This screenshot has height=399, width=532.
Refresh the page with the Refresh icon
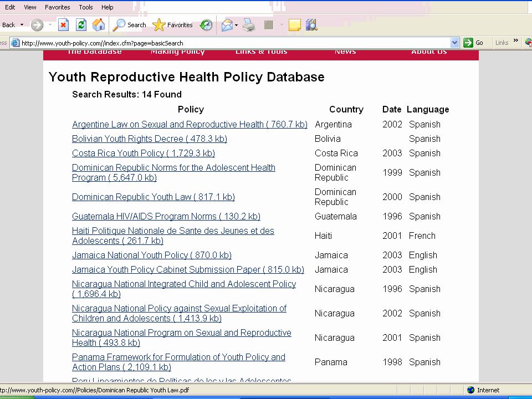(x=81, y=25)
